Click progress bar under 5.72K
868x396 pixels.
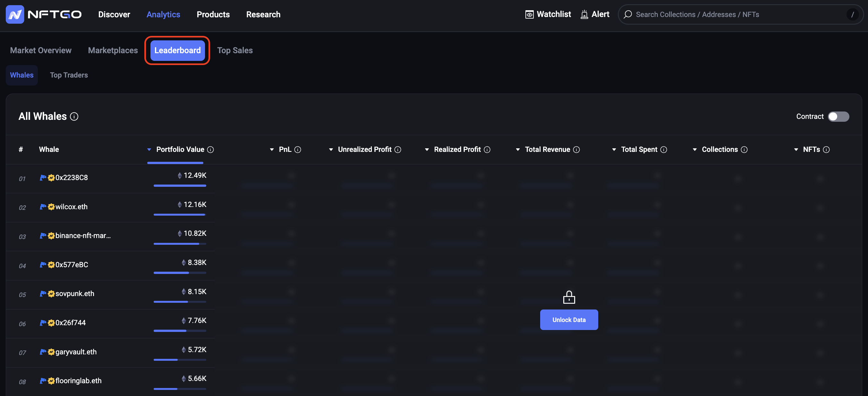click(180, 360)
